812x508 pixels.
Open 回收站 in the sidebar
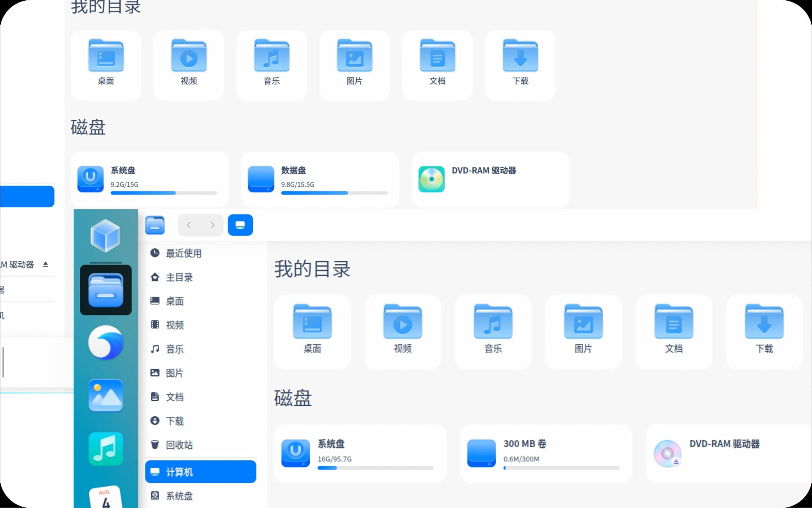click(x=179, y=445)
